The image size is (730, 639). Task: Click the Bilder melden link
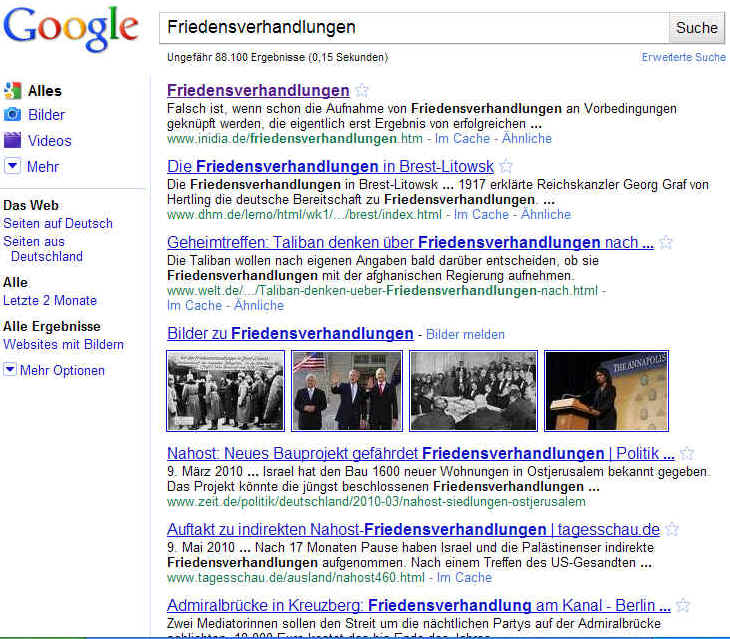coord(465,334)
